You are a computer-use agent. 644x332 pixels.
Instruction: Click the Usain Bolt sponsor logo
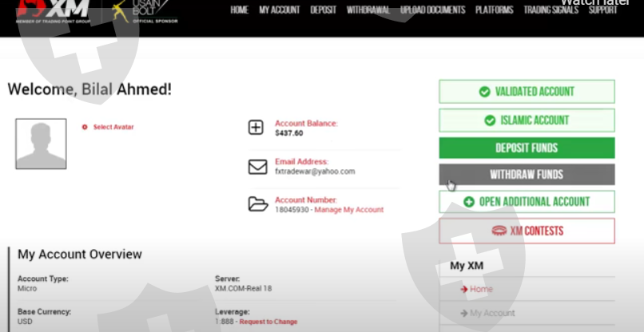[145, 11]
